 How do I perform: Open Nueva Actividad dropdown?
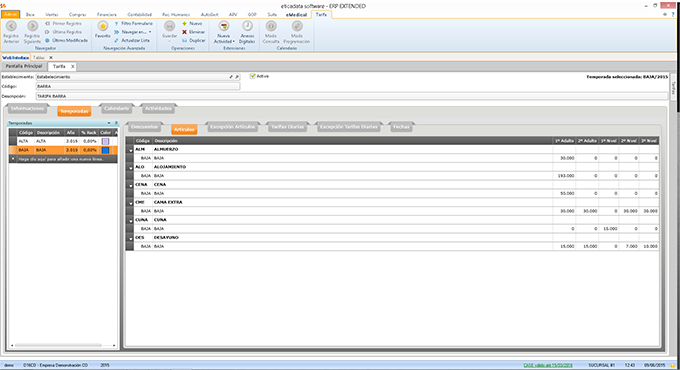coord(224,33)
